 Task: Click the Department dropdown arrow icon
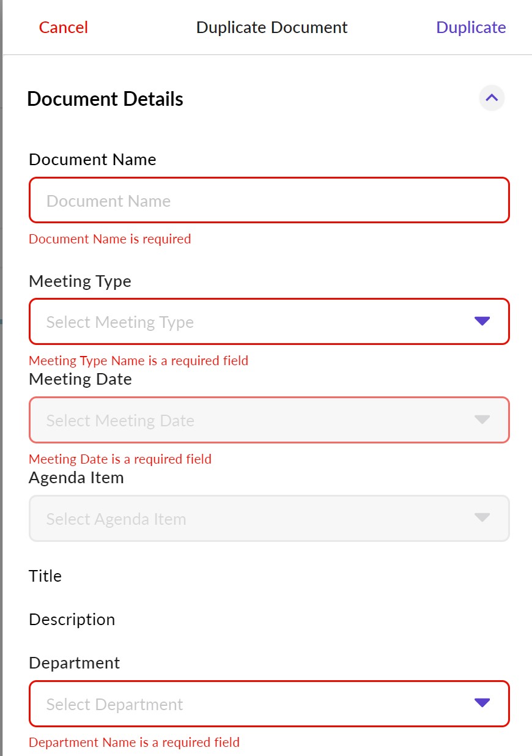tap(482, 703)
